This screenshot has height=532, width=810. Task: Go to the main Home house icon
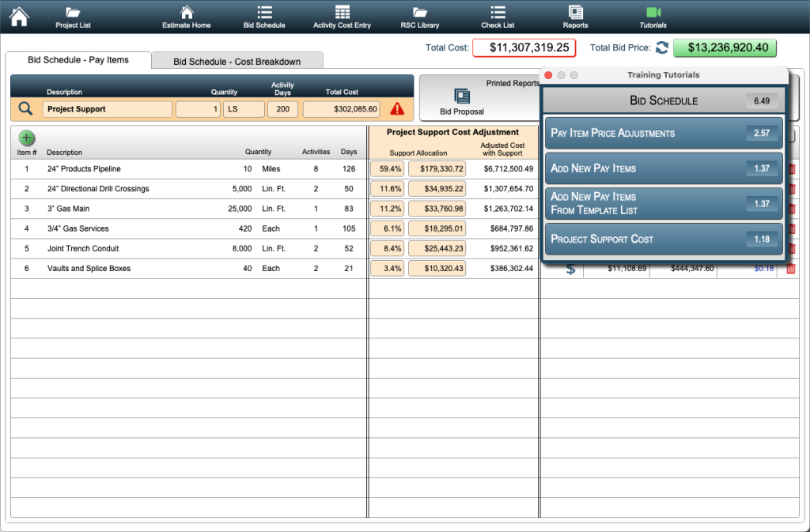click(19, 17)
